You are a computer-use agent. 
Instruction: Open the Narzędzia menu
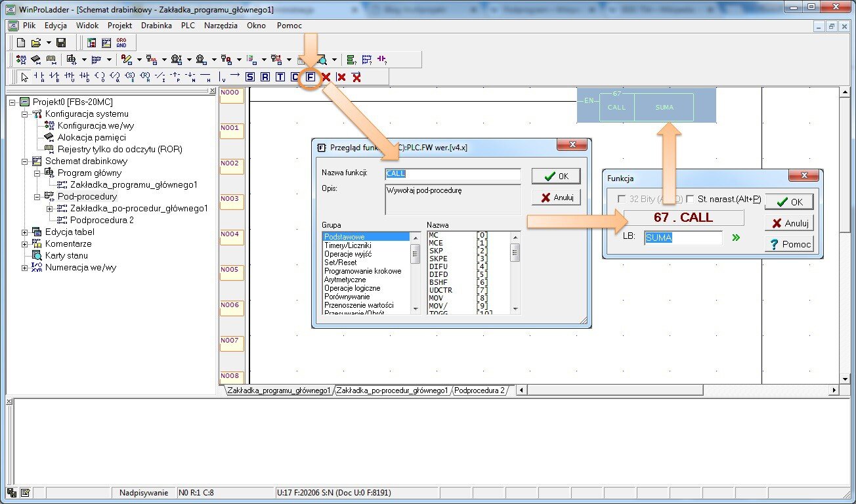[x=221, y=26]
